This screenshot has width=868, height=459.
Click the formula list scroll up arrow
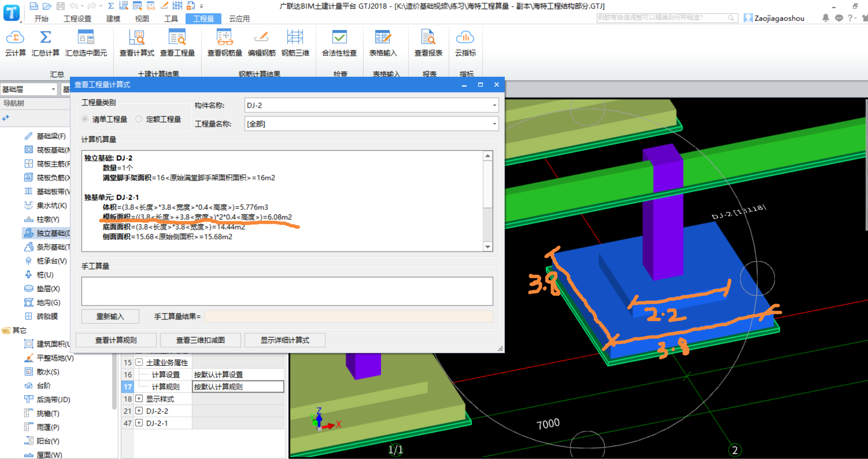[488, 156]
